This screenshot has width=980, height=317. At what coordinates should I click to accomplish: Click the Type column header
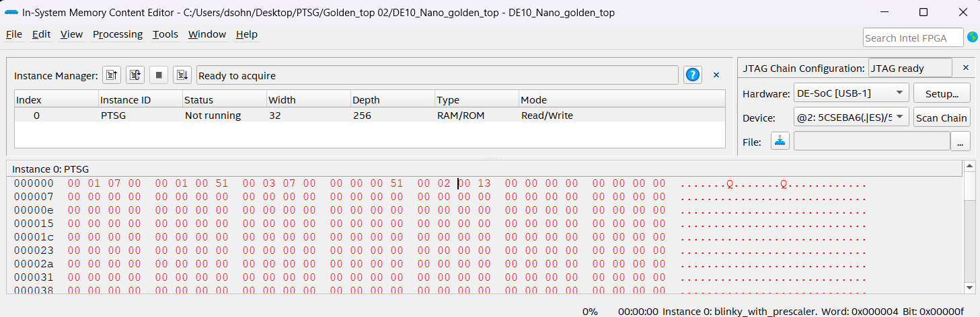pos(476,99)
